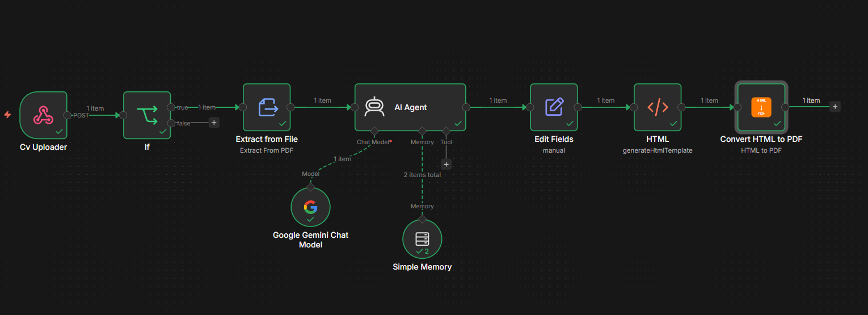868x315 pixels.
Task: Click the AI Agent Tool connector diamond
Action: click(446, 132)
